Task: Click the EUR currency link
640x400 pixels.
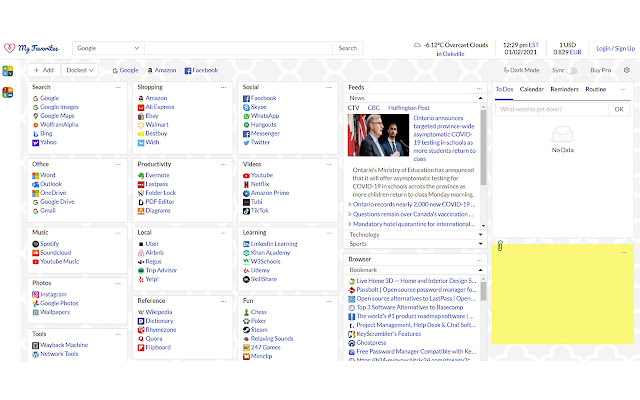Action: coord(576,52)
